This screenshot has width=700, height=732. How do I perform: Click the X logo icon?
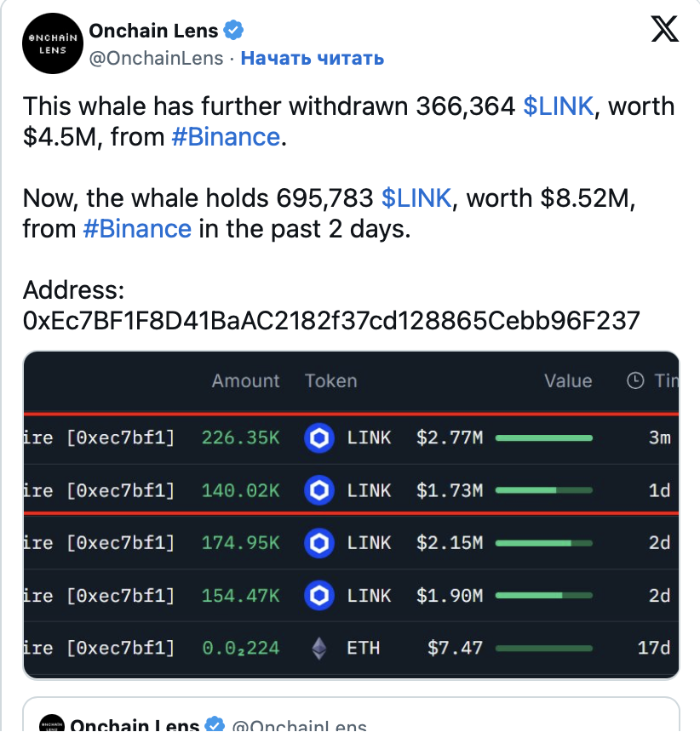[x=665, y=30]
